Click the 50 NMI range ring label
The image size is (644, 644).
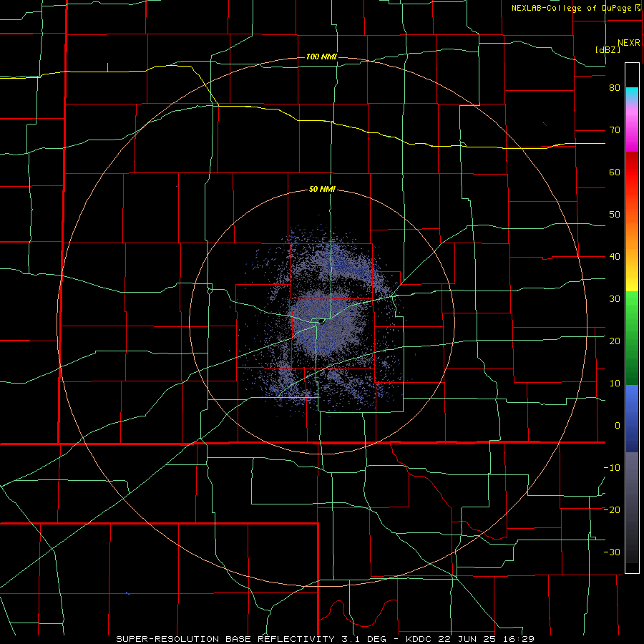point(322,190)
